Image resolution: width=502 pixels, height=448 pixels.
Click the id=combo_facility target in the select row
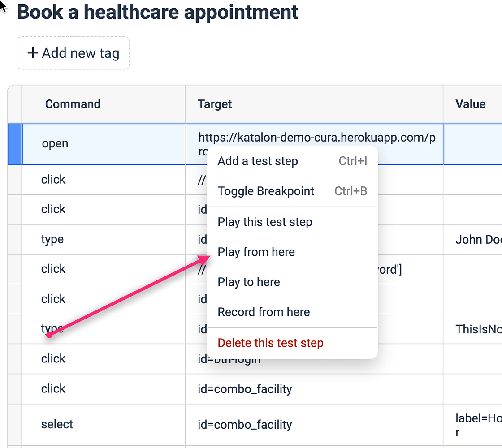(245, 424)
